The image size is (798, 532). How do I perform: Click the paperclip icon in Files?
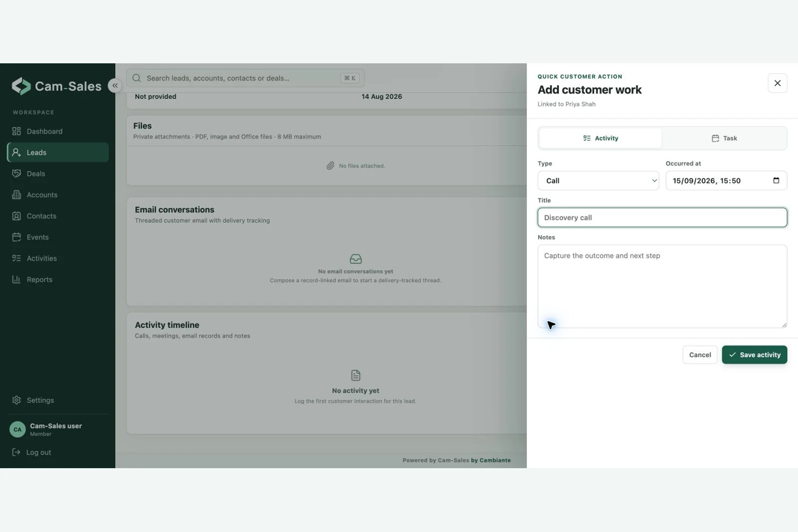[x=330, y=166]
